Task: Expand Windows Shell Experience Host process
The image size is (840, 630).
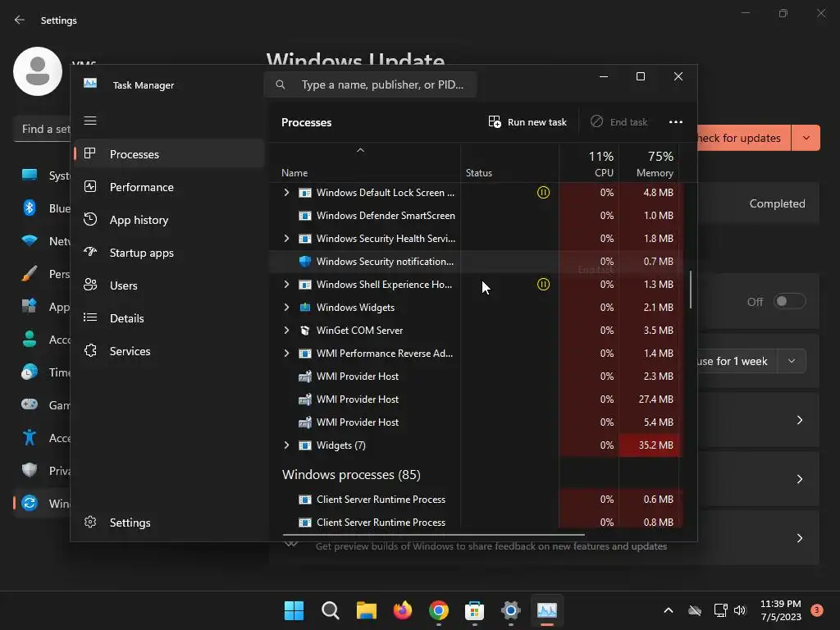Action: [x=286, y=285]
